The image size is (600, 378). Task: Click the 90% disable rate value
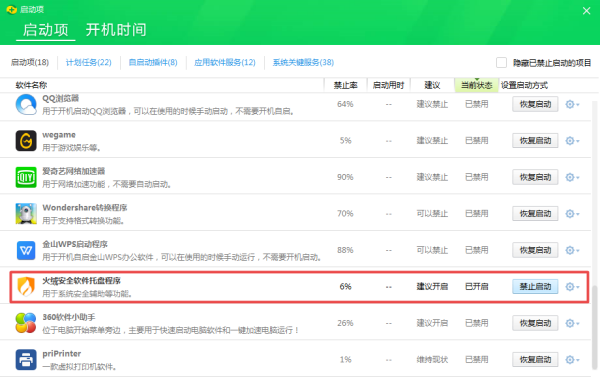click(345, 177)
